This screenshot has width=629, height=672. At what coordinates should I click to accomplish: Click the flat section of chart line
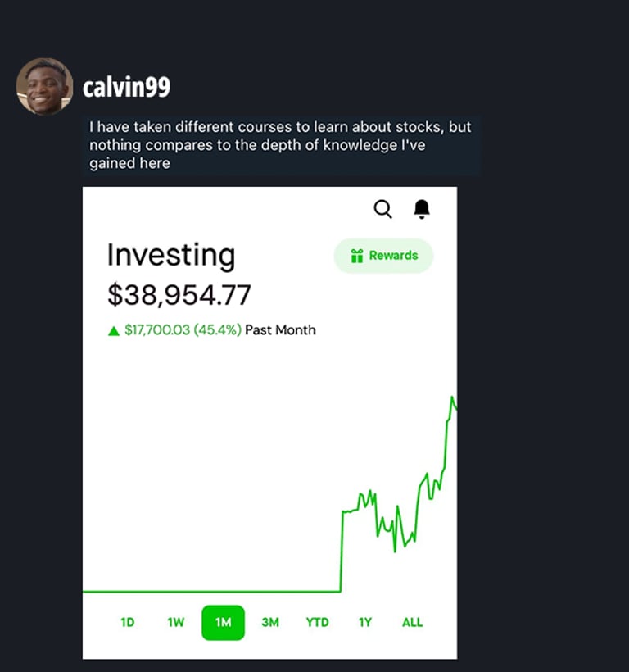click(x=211, y=591)
